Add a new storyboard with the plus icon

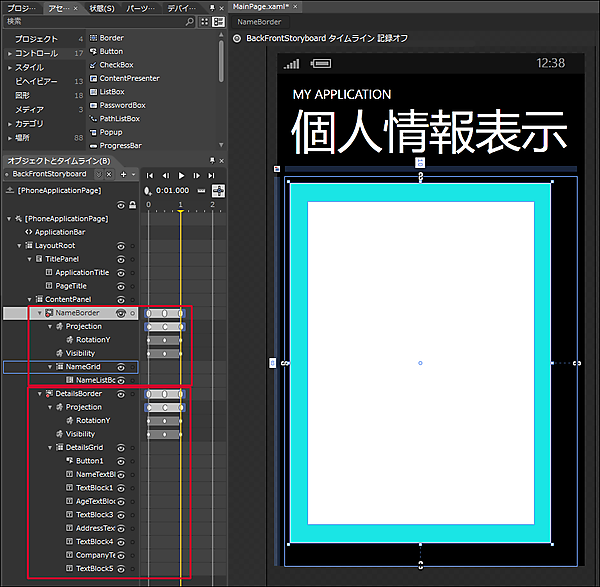point(124,175)
